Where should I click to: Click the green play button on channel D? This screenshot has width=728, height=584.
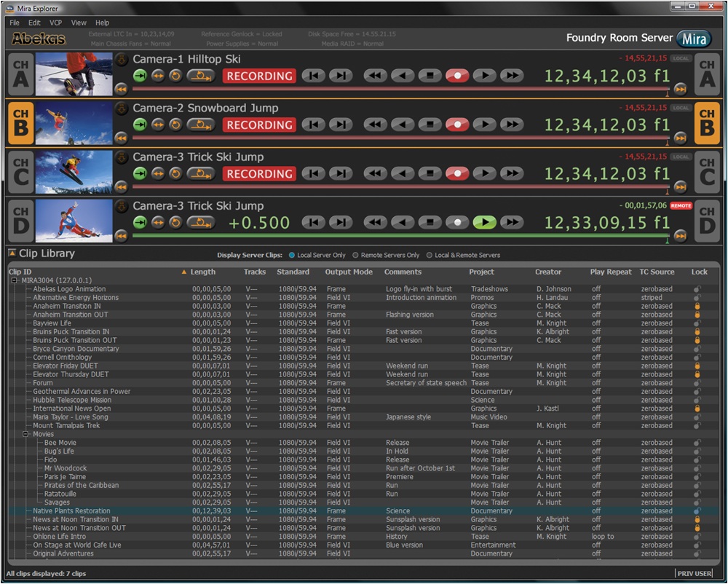485,222
